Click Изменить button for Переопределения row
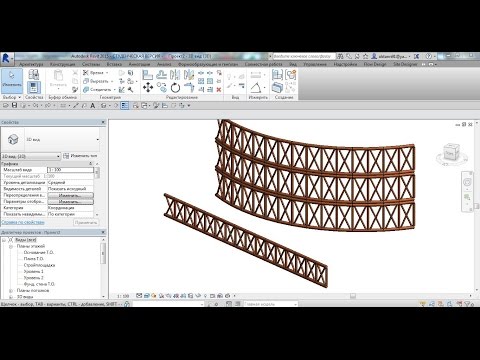 [x=70, y=195]
